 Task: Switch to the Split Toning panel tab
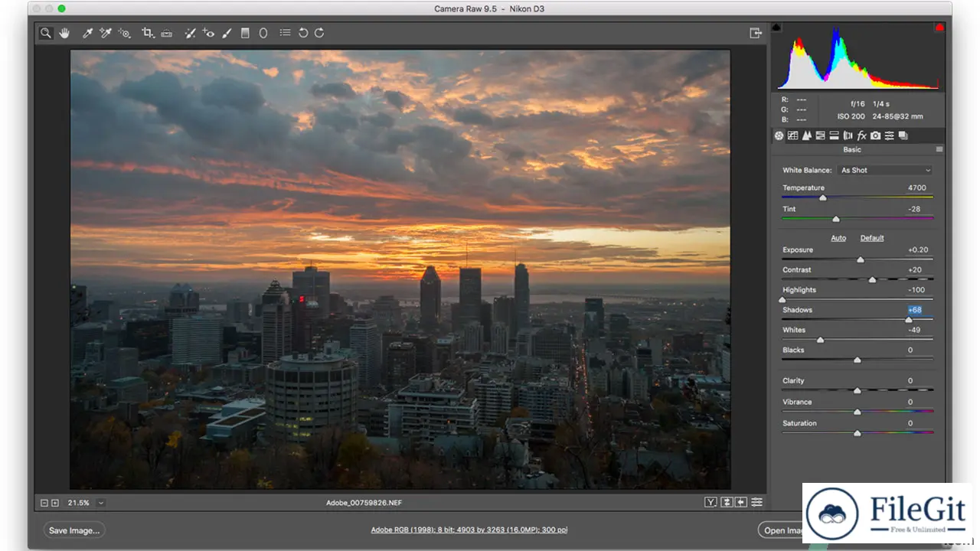(x=834, y=135)
